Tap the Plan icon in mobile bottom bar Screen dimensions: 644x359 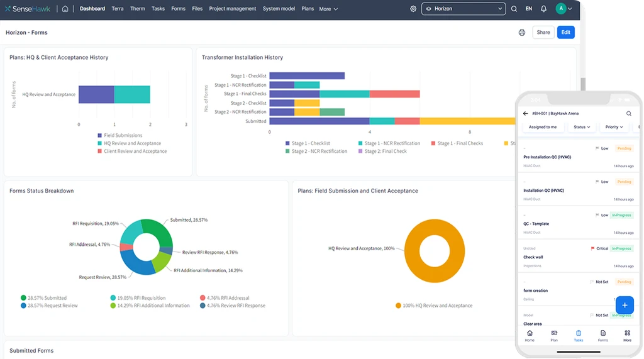click(554, 336)
